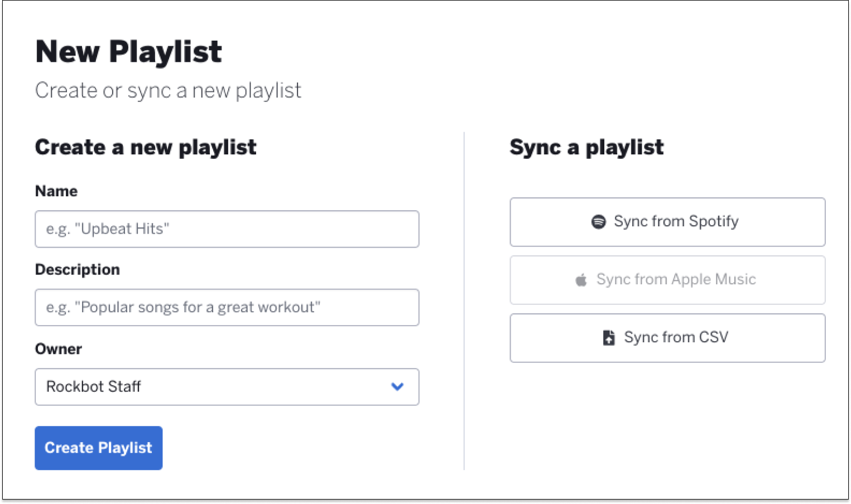Click the 'Create a new playlist' section heading
This screenshot has width=851, height=504.
(146, 148)
